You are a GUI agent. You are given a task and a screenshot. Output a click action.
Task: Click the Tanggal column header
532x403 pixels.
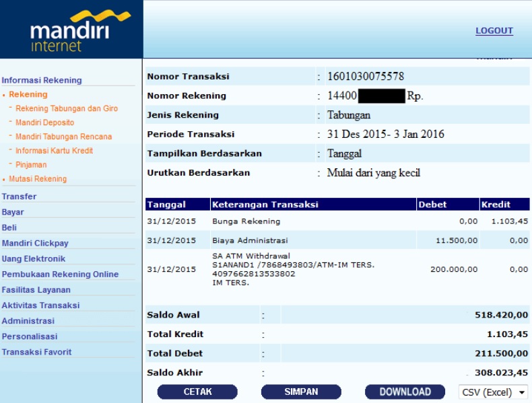(178, 205)
